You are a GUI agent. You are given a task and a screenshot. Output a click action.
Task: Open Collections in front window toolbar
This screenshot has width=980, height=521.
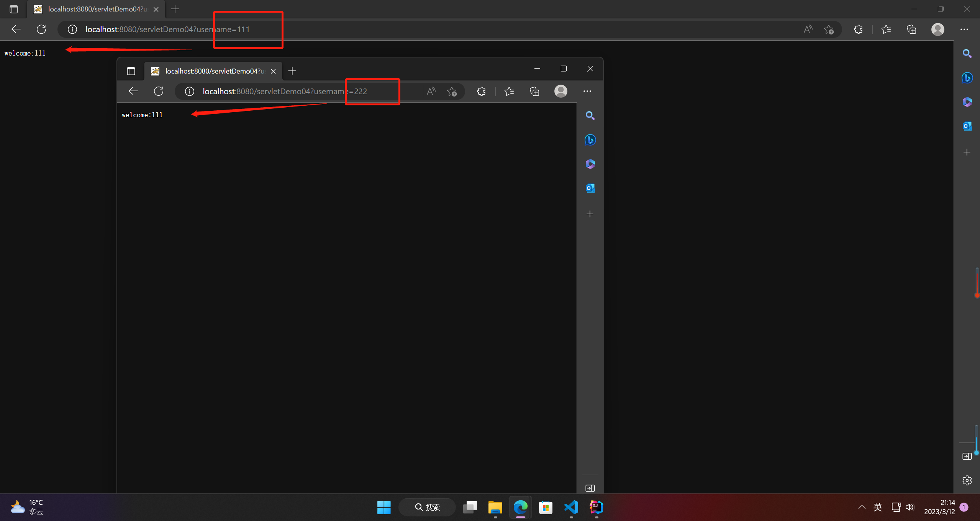[534, 91]
